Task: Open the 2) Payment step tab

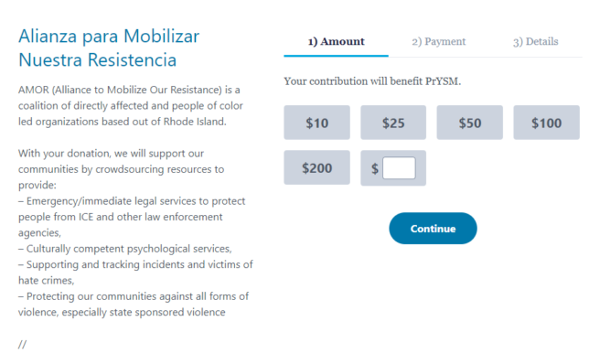Action: tap(438, 41)
